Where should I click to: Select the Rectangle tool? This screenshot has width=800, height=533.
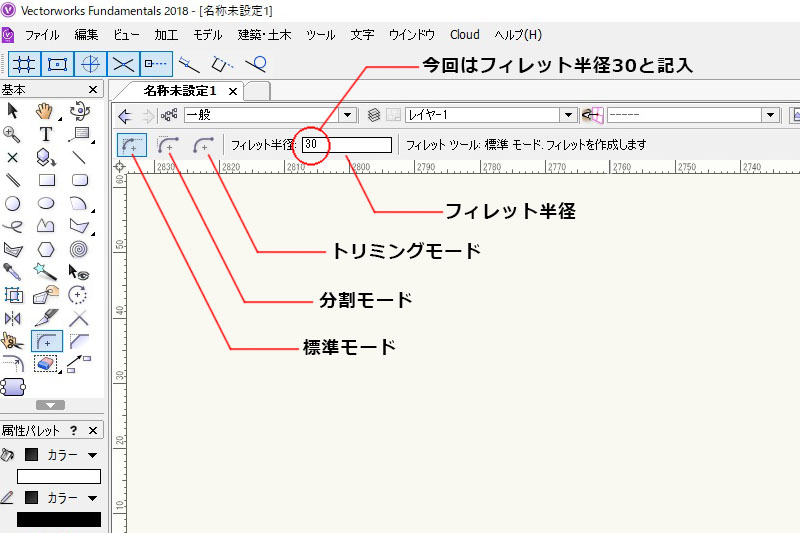pos(46,180)
